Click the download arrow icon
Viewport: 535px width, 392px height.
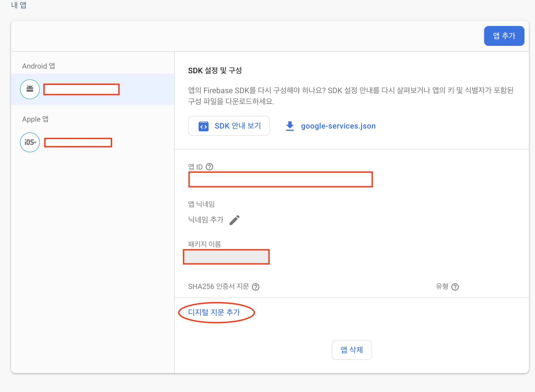[290, 126]
